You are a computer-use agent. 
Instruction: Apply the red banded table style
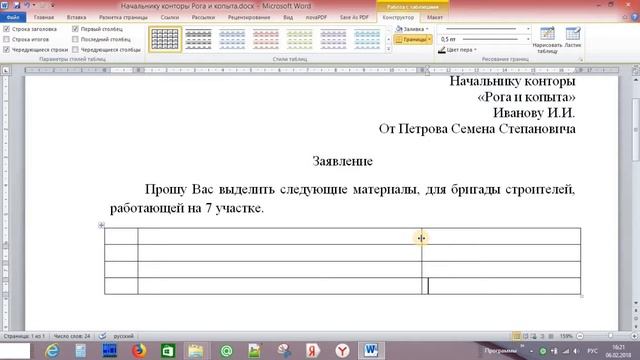point(266,40)
